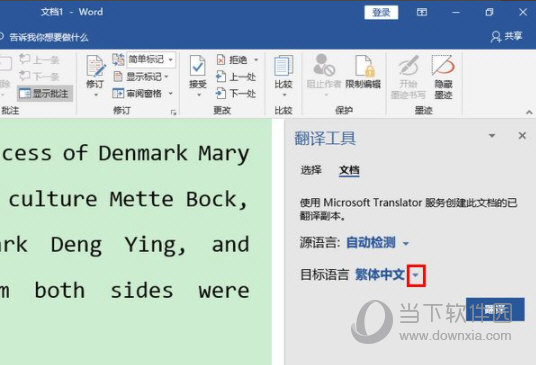
Task: Click the word "Mette" in the document
Action: point(142,199)
